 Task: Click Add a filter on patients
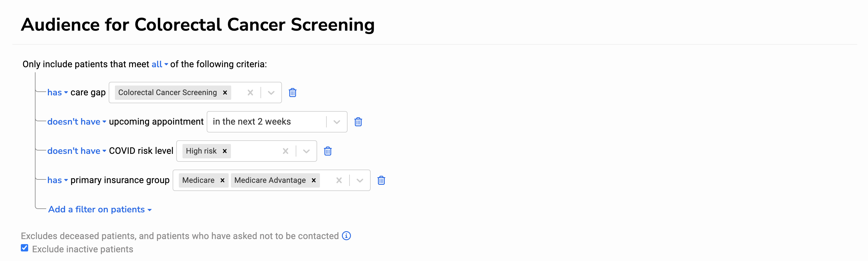tap(100, 210)
